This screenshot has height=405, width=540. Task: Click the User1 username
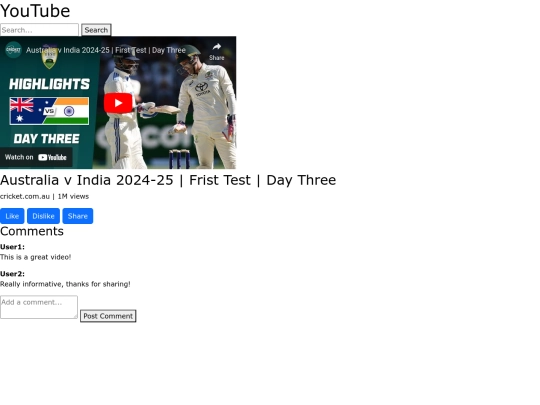tap(12, 247)
